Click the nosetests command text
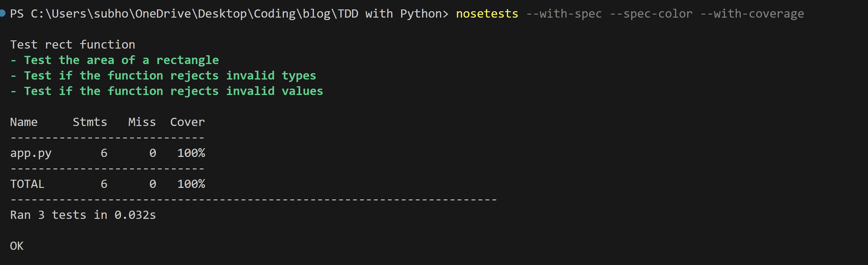Viewport: 868px width, 265px height. pyautogui.click(x=487, y=14)
